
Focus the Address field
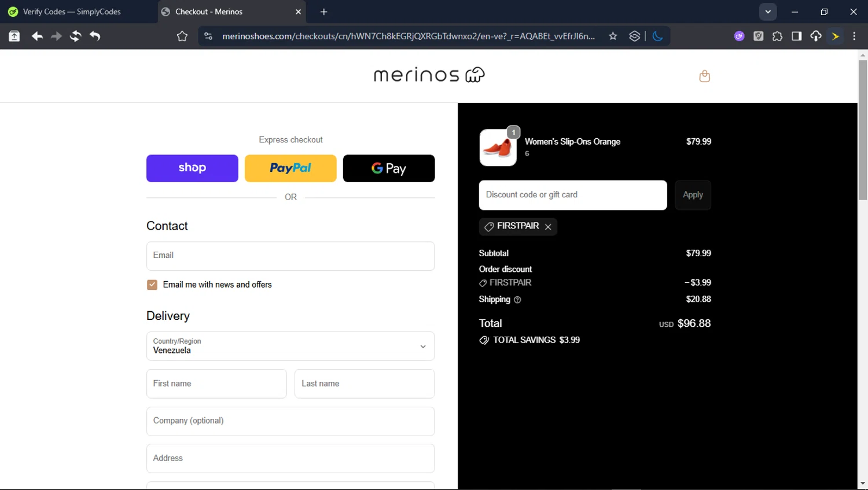(290, 458)
